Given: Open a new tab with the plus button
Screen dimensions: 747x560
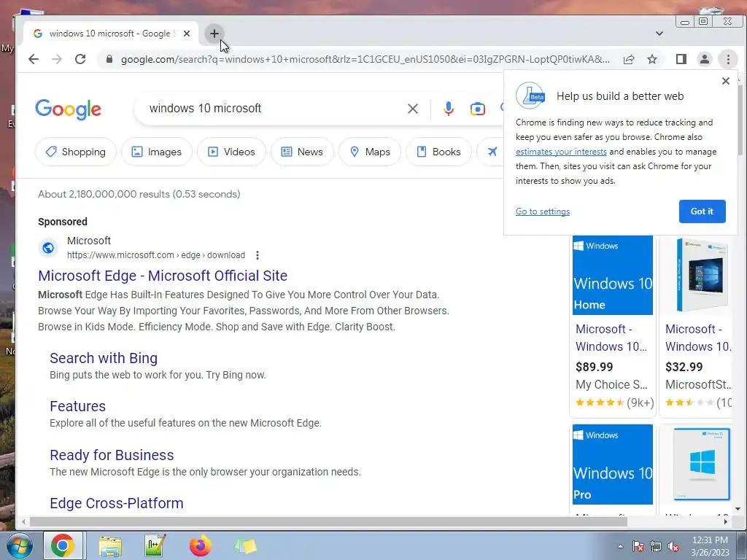Looking at the screenshot, I should (214, 34).
